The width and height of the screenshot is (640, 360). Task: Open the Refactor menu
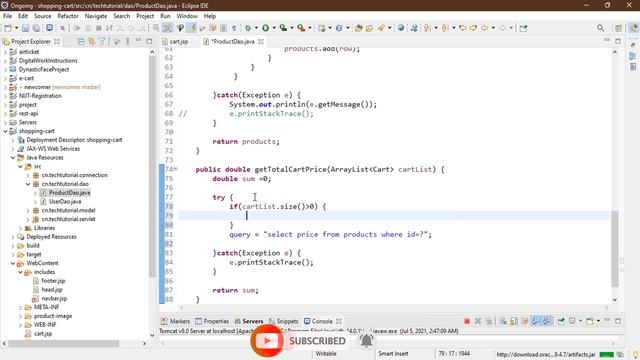pos(68,16)
